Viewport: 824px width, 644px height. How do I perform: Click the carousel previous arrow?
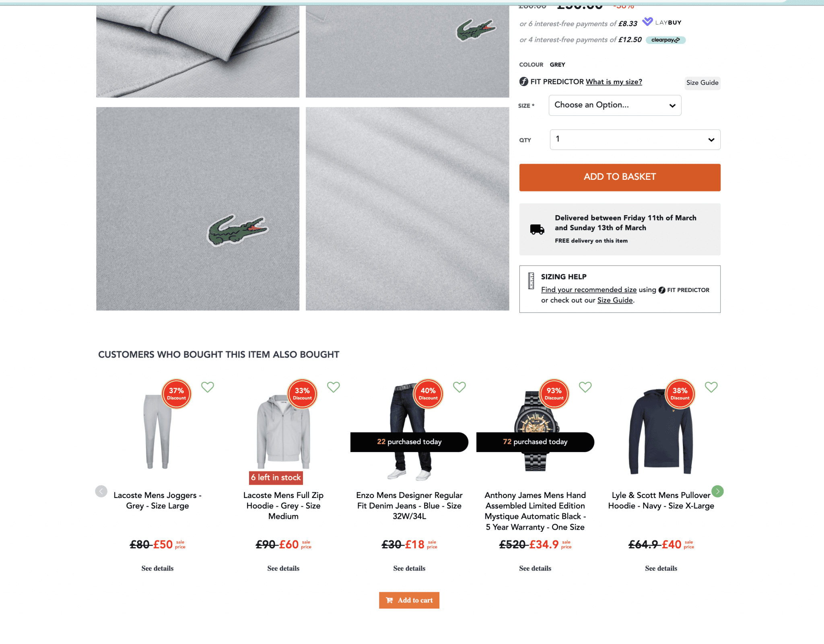[101, 491]
